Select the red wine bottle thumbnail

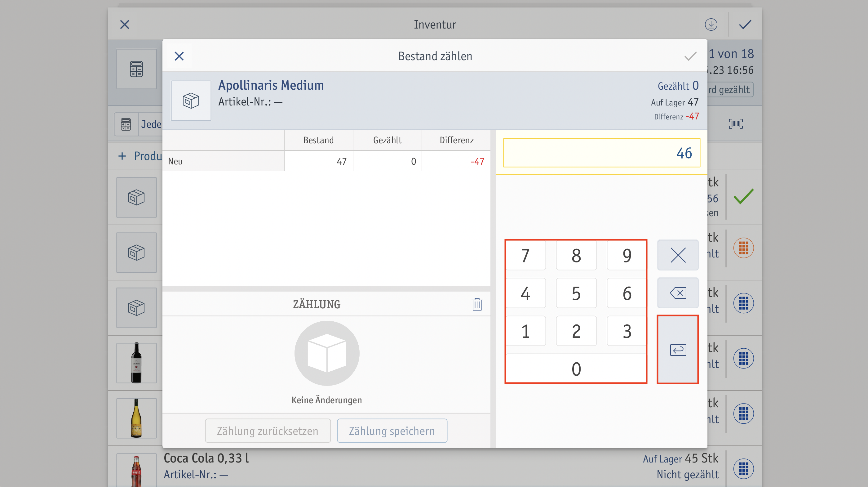pyautogui.click(x=136, y=363)
